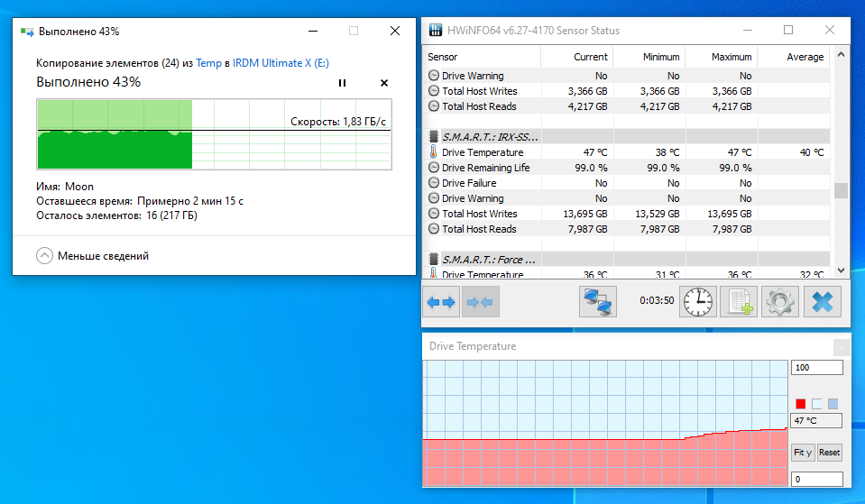865x504 pixels.
Task: Click the graph minimum value field 0
Action: 817,479
